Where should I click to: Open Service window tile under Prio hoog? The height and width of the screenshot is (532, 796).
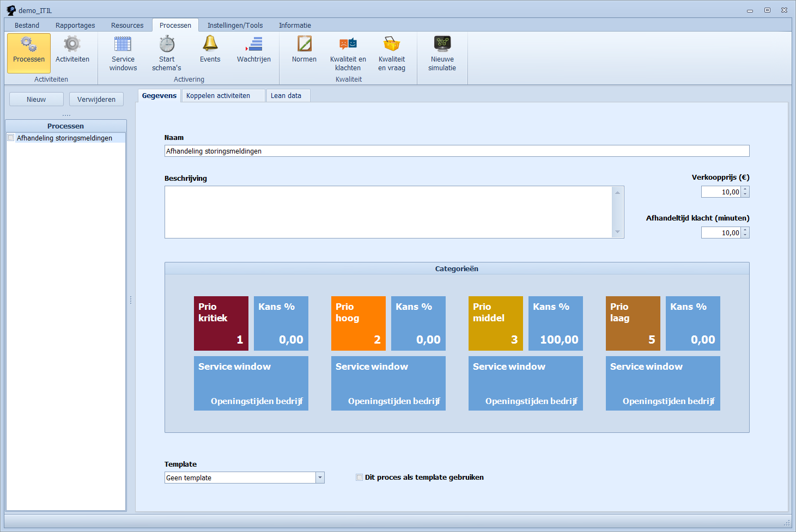[388, 383]
